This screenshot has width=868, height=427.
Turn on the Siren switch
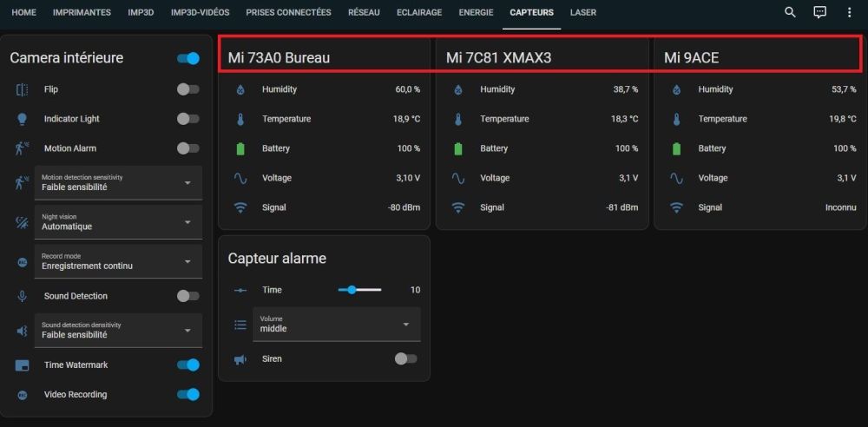[x=406, y=359]
